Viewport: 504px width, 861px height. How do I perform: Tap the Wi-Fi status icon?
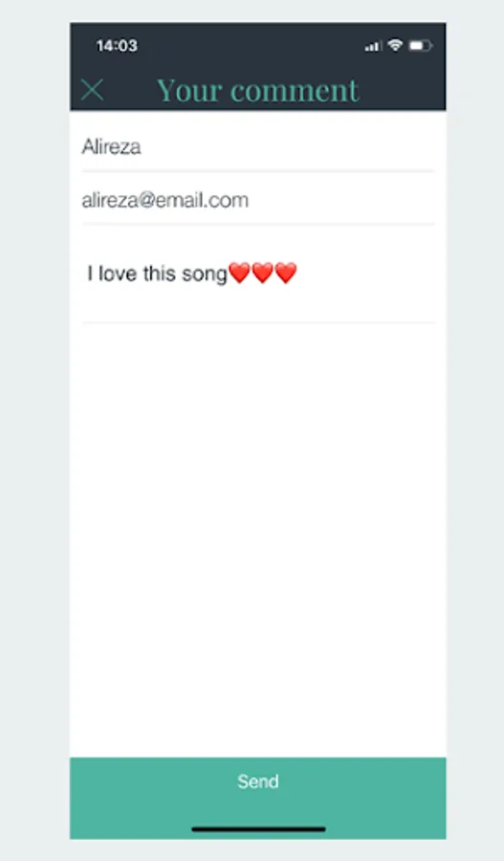tap(395, 46)
